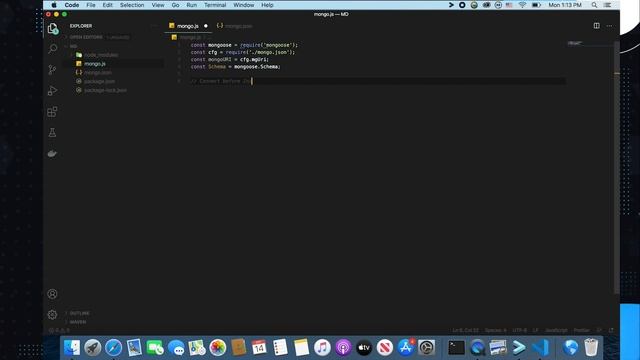This screenshot has width=640, height=360.
Task: Open the View menu
Action: (158, 5)
